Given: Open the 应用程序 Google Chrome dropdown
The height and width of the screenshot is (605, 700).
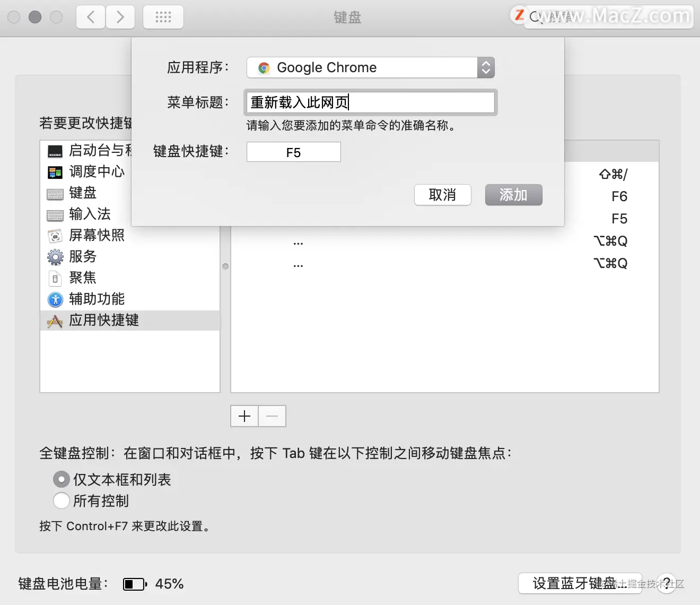Looking at the screenshot, I should 371,67.
